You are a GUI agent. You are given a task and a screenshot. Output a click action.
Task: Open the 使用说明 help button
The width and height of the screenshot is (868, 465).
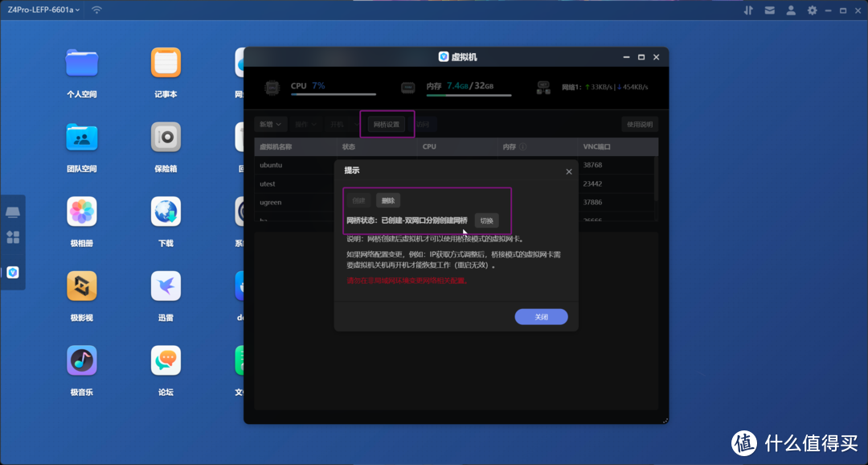click(640, 125)
